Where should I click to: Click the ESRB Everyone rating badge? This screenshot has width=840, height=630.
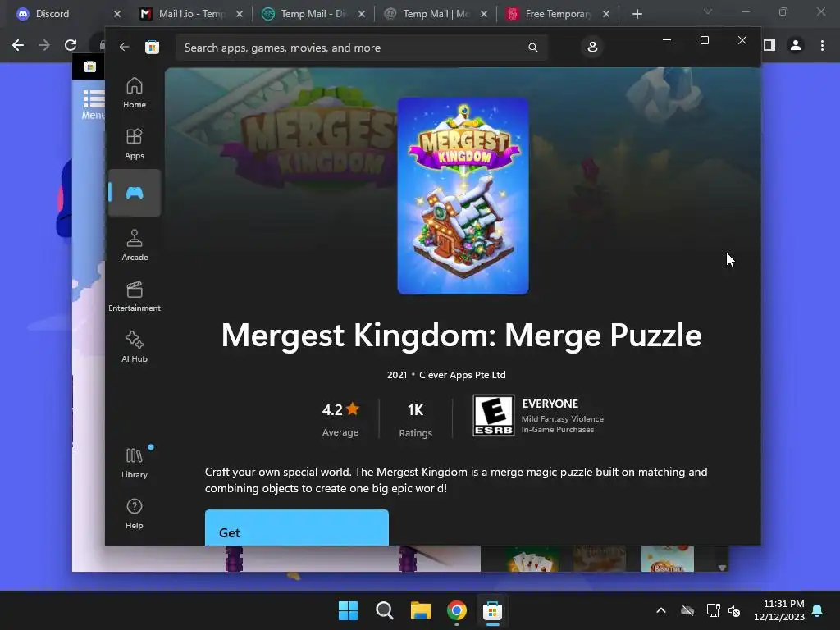(x=493, y=415)
